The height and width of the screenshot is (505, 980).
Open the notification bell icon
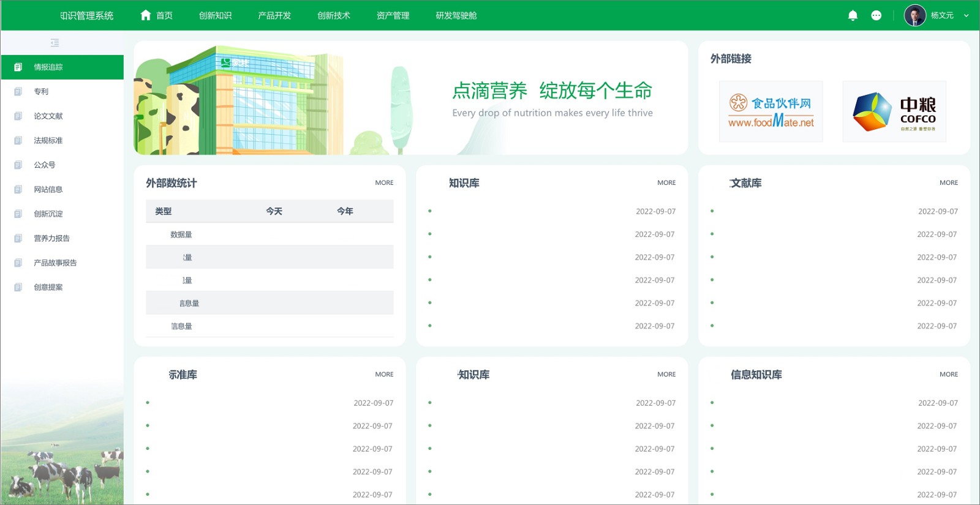coord(853,15)
